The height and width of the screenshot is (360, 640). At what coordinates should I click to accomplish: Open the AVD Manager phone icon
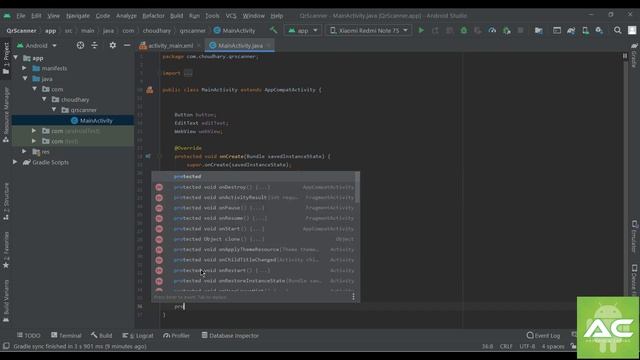point(585,30)
